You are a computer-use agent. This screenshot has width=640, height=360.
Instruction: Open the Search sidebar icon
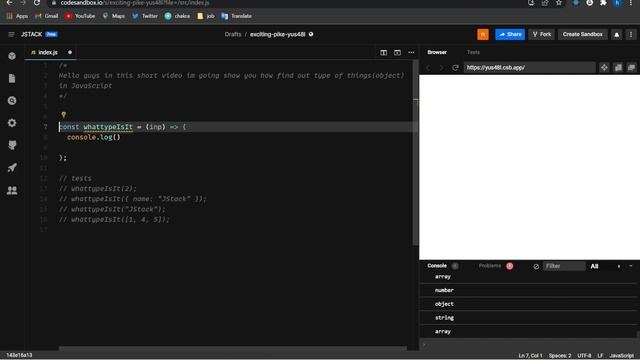click(12, 101)
